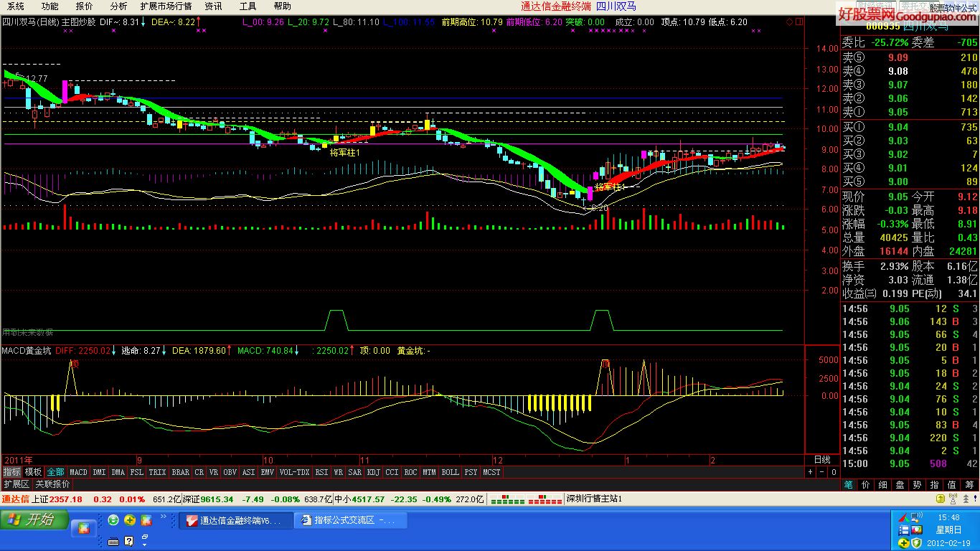Viewport: 980px width, 551px height.
Task: Select the RSI indicator tab
Action: point(321,472)
